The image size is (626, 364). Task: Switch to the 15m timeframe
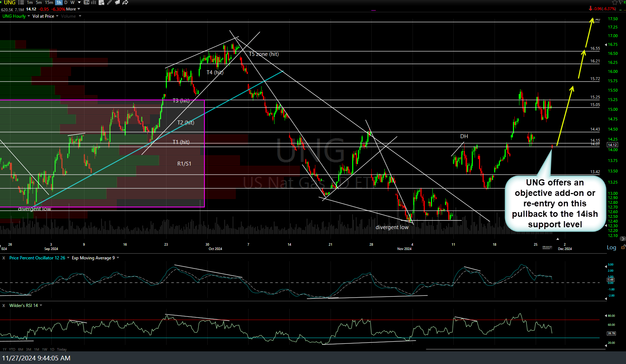(49, 3)
